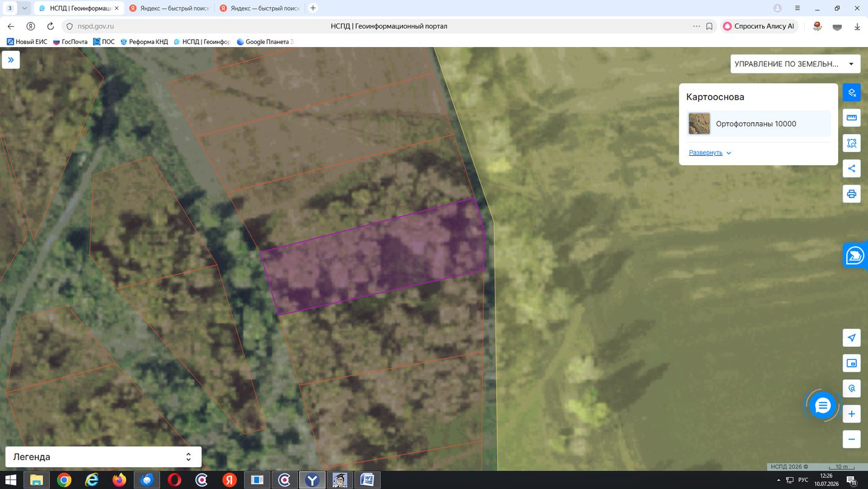Image resolution: width=868 pixels, height=489 pixels.
Task: Activate the area selection tool icon
Action: pos(851,143)
